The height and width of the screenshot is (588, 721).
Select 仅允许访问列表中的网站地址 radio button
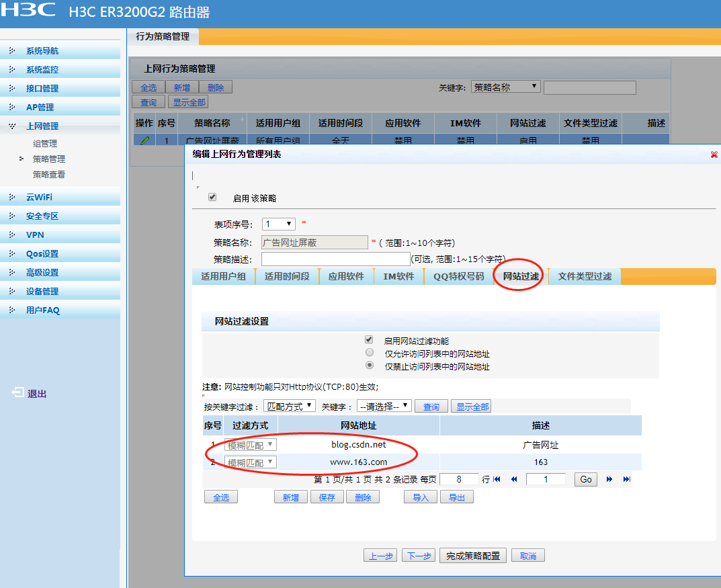pos(370,353)
